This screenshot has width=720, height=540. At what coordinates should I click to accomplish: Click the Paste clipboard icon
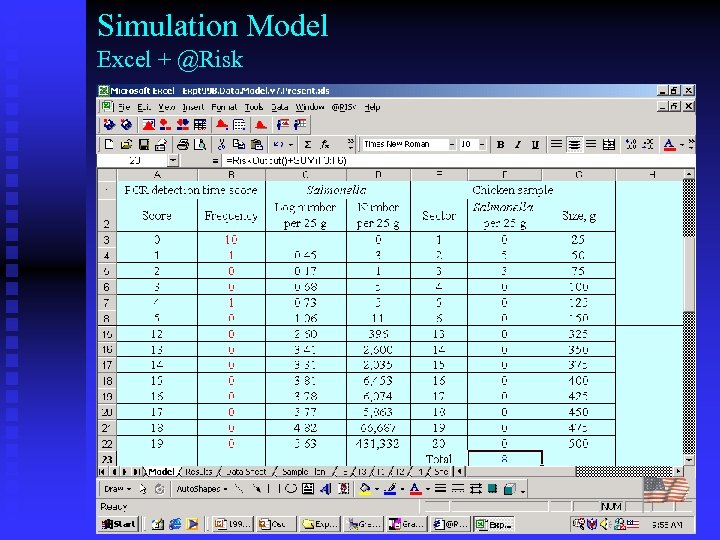coord(257,145)
